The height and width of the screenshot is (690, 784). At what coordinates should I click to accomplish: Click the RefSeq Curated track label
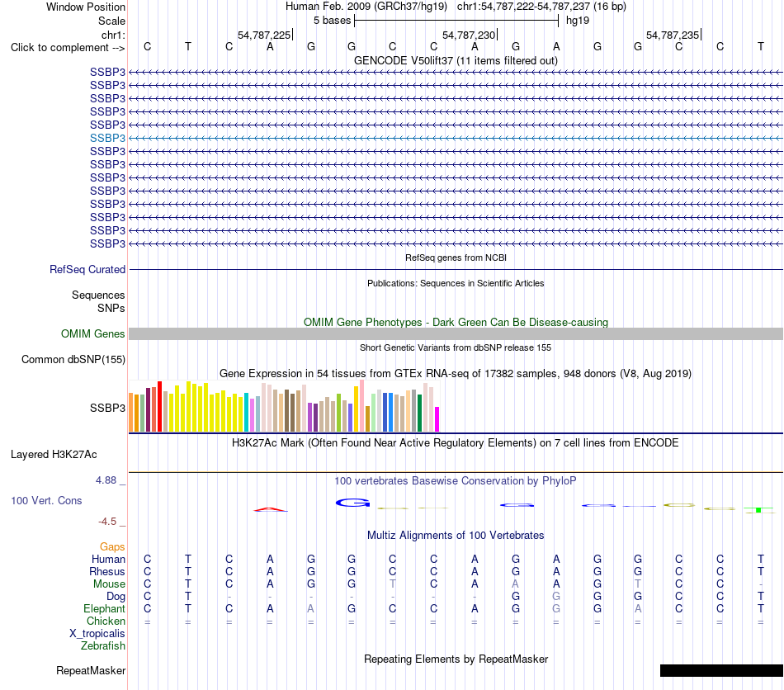click(87, 270)
